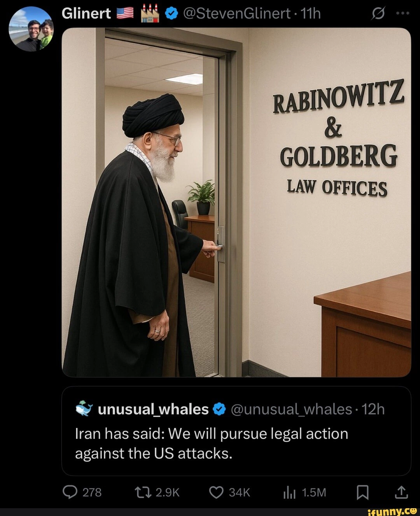Image resolution: width=420 pixels, height=516 pixels.
Task: Bookmark this post
Action: pos(362,493)
